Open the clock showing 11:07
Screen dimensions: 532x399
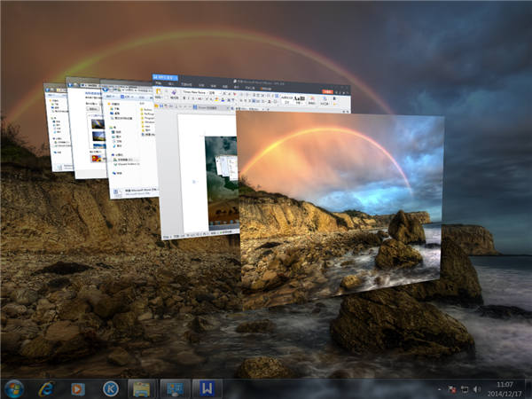[504, 388]
